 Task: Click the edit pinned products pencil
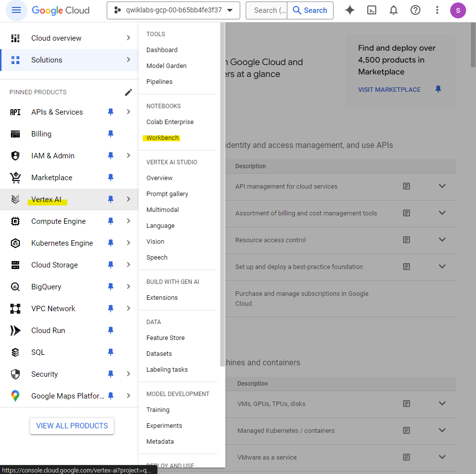tap(129, 92)
